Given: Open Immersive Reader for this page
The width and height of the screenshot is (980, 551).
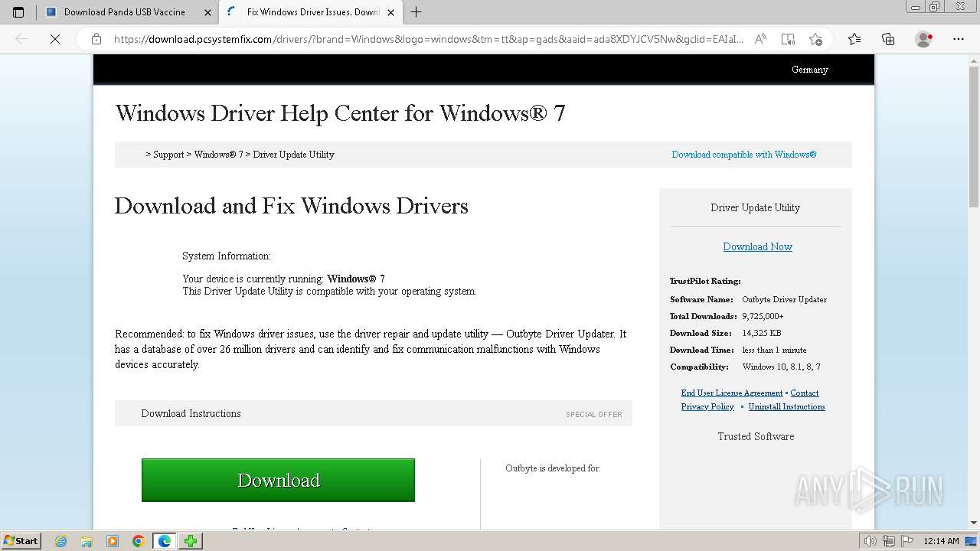Looking at the screenshot, I should (788, 39).
